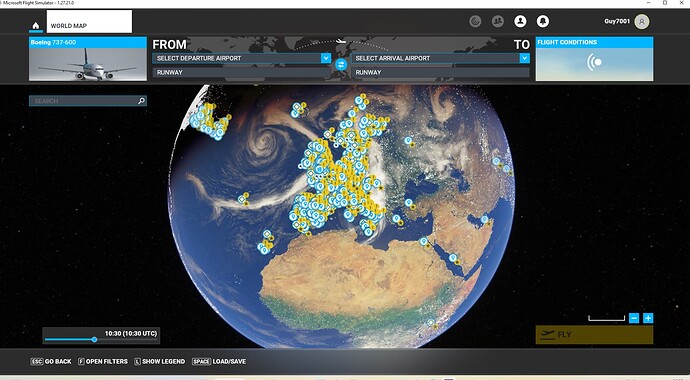This screenshot has width=690, height=380.
Task: Select the airport marker near Cyprus and Turkey
Action: coord(409,202)
